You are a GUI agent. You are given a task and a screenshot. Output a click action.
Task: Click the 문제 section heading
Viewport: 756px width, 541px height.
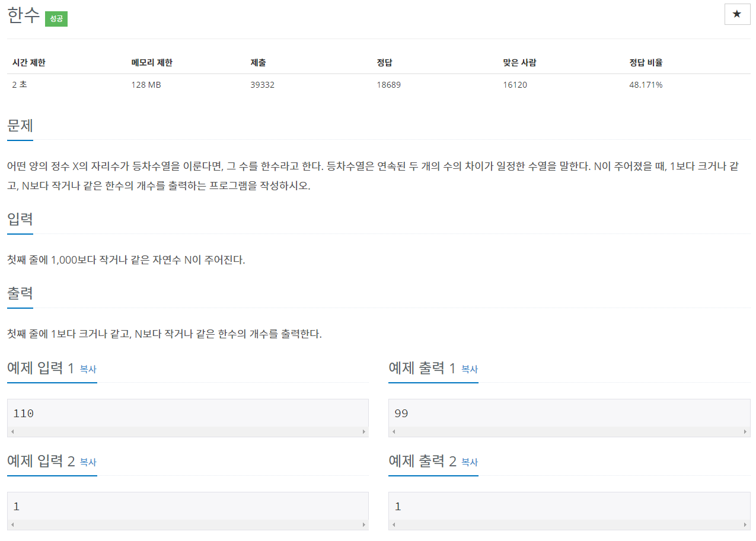(20, 126)
